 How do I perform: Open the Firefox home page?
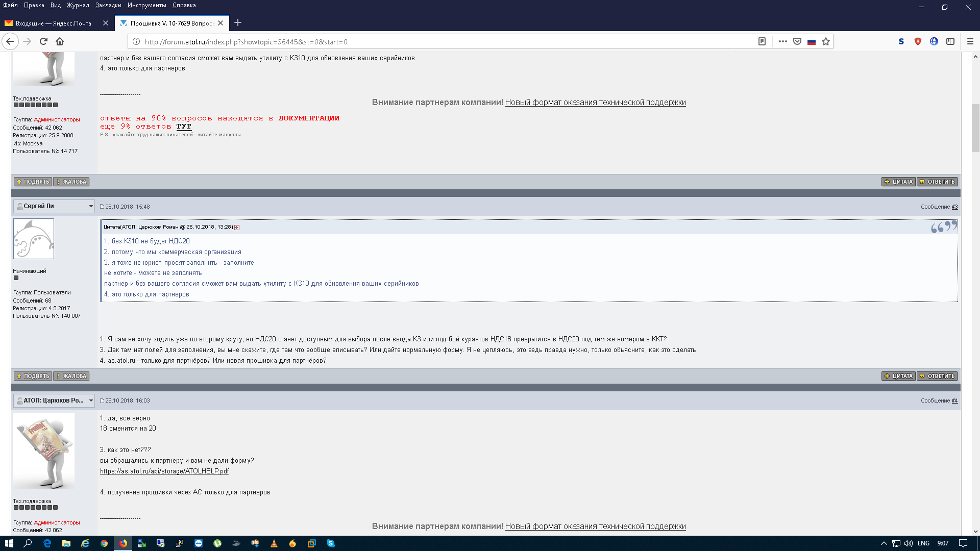[x=60, y=42]
